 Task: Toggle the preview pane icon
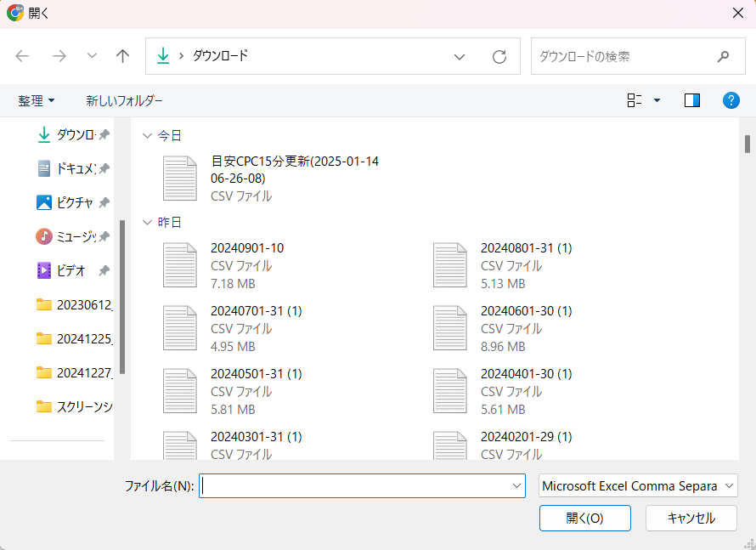(691, 100)
